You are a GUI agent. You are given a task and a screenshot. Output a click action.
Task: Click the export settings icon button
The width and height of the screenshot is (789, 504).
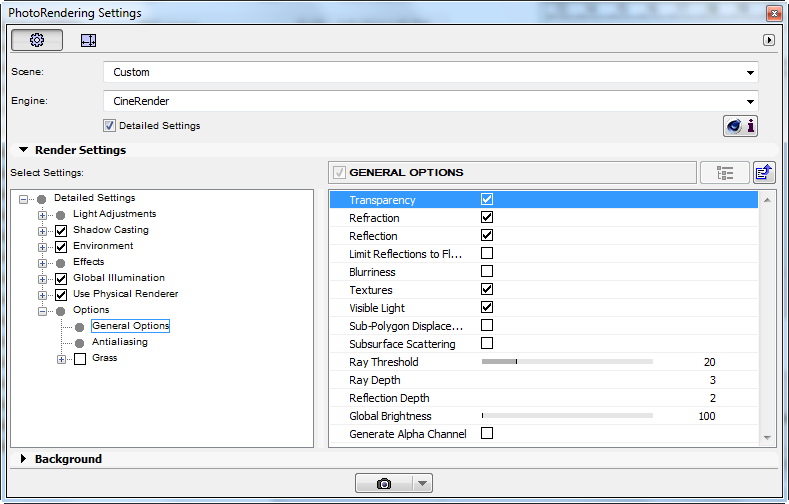[x=764, y=173]
